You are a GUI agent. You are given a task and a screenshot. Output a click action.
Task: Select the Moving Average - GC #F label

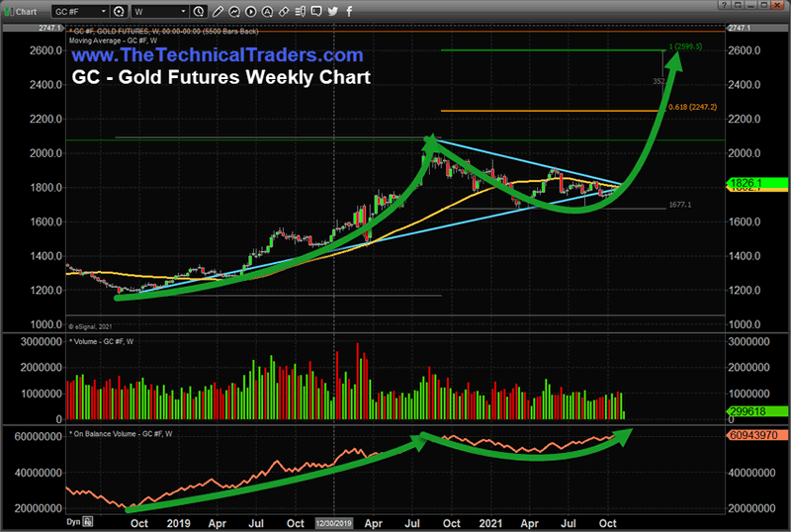click(x=113, y=41)
